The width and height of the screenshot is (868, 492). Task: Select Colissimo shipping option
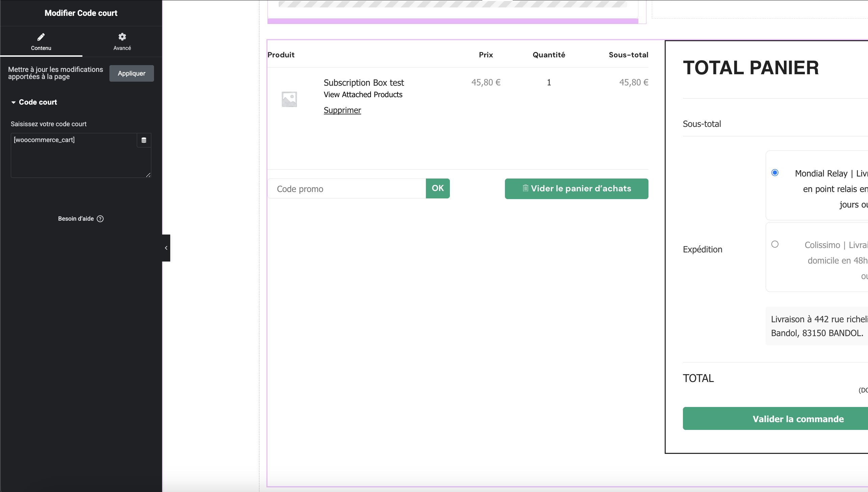coord(775,244)
